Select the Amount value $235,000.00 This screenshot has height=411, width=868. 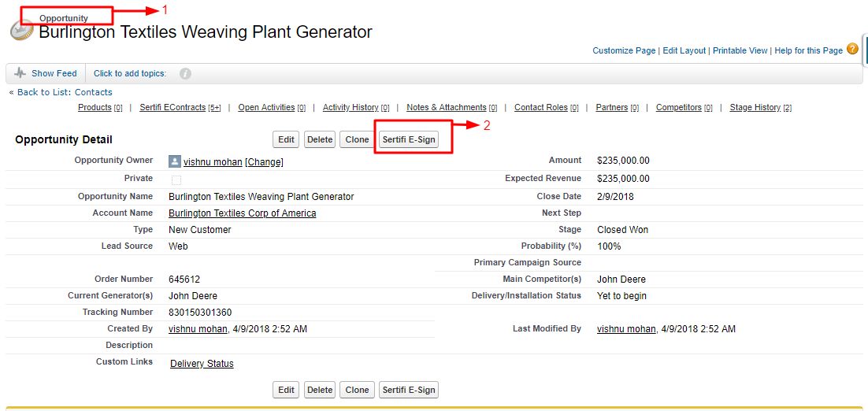click(x=623, y=161)
